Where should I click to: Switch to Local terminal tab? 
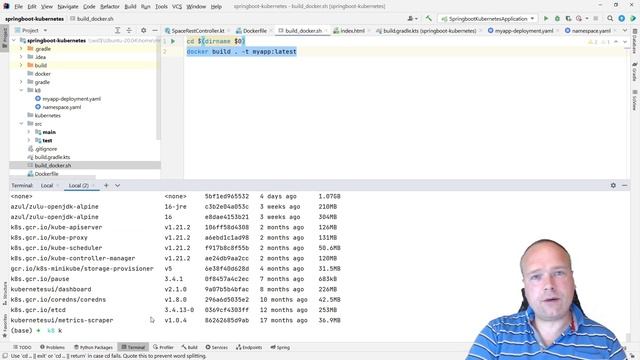[x=47, y=185]
